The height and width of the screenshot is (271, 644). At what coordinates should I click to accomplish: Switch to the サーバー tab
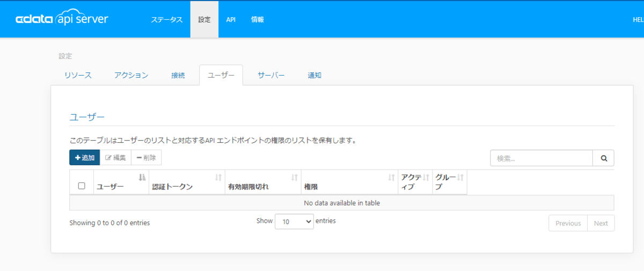pyautogui.click(x=271, y=75)
